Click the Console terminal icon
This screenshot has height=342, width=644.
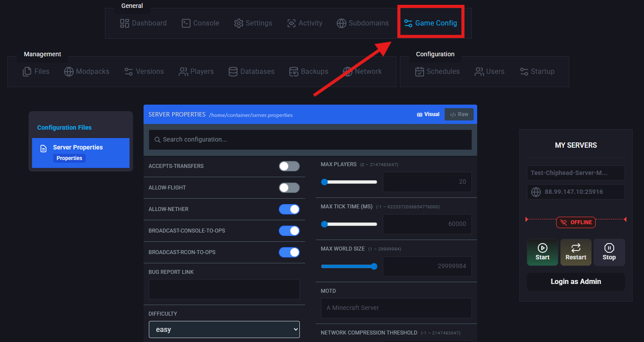pos(186,23)
